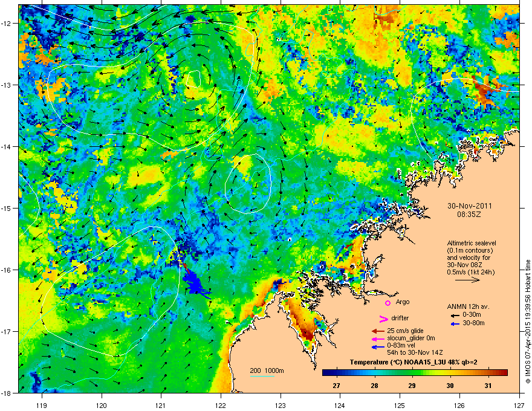This screenshot has height=411, width=532.
Task: Click the temperature colour bar
Action: pos(415,372)
